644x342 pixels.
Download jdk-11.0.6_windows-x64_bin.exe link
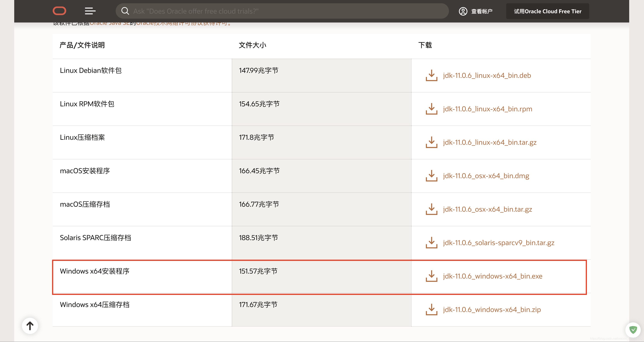point(493,276)
